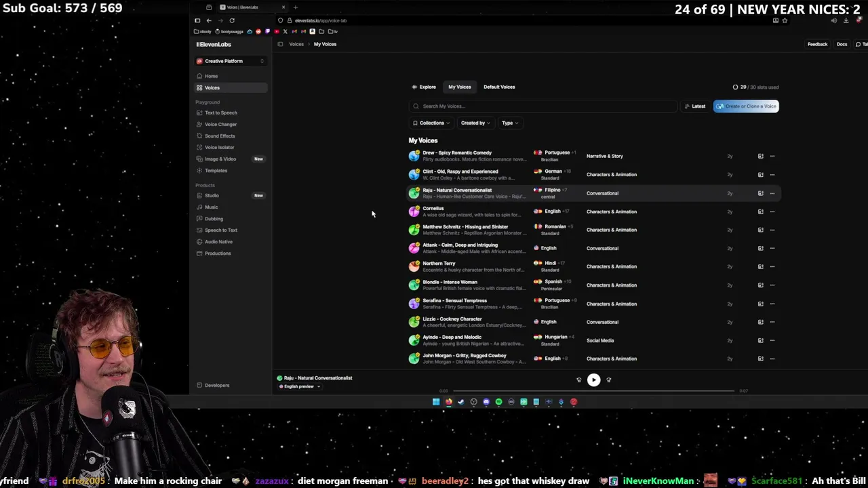Image resolution: width=868 pixels, height=488 pixels.
Task: Open the Docs link
Action: pyautogui.click(x=842, y=44)
